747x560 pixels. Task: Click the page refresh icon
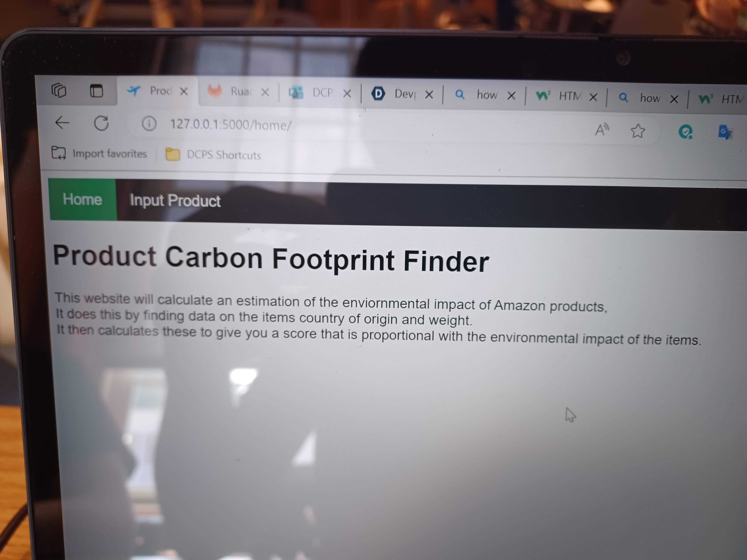point(101,123)
